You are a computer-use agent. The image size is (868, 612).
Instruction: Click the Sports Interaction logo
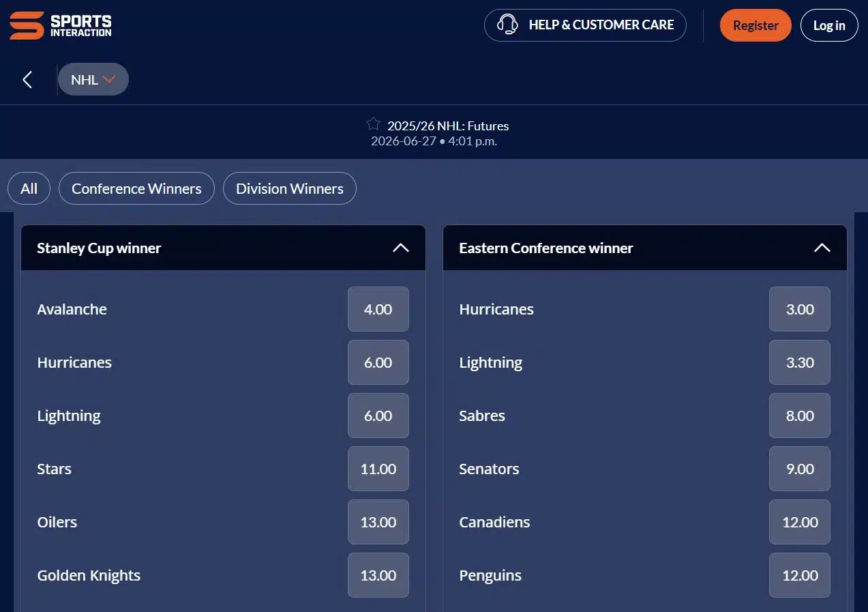point(59,25)
